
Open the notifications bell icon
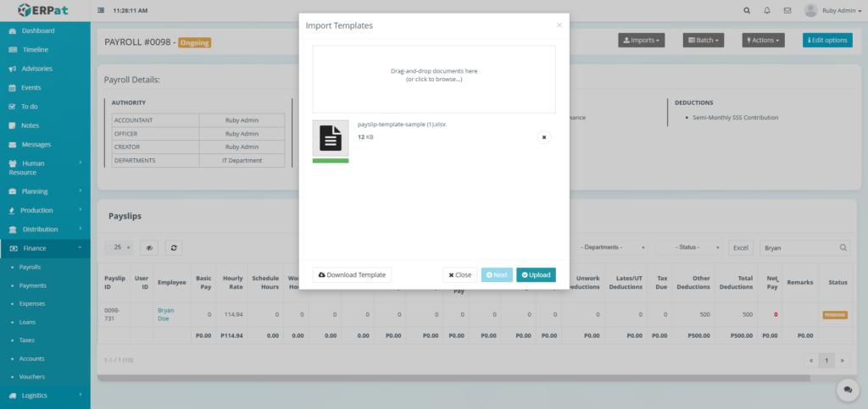pyautogui.click(x=767, y=11)
